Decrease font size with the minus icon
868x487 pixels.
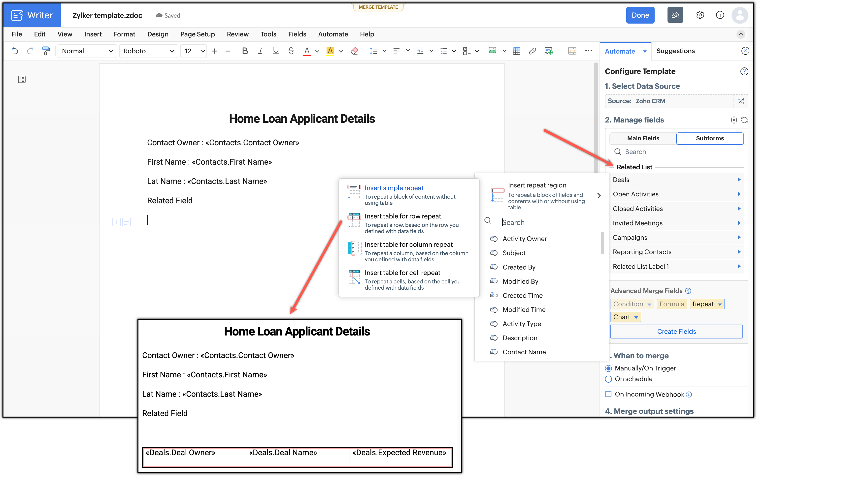click(228, 51)
